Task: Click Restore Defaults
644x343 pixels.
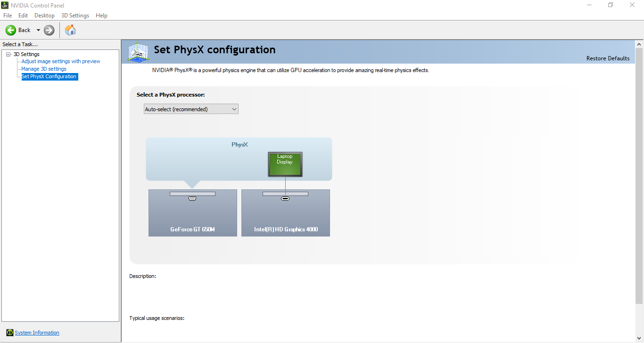Action: click(x=608, y=58)
